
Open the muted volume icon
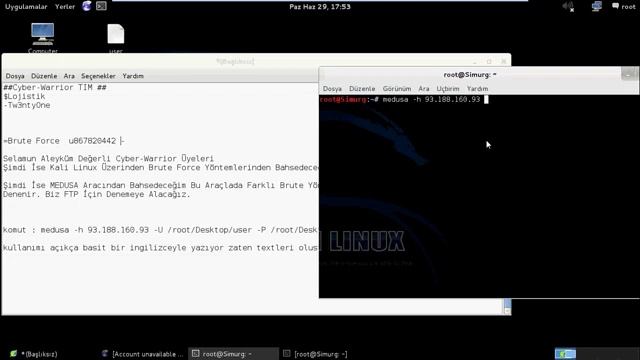click(x=568, y=7)
